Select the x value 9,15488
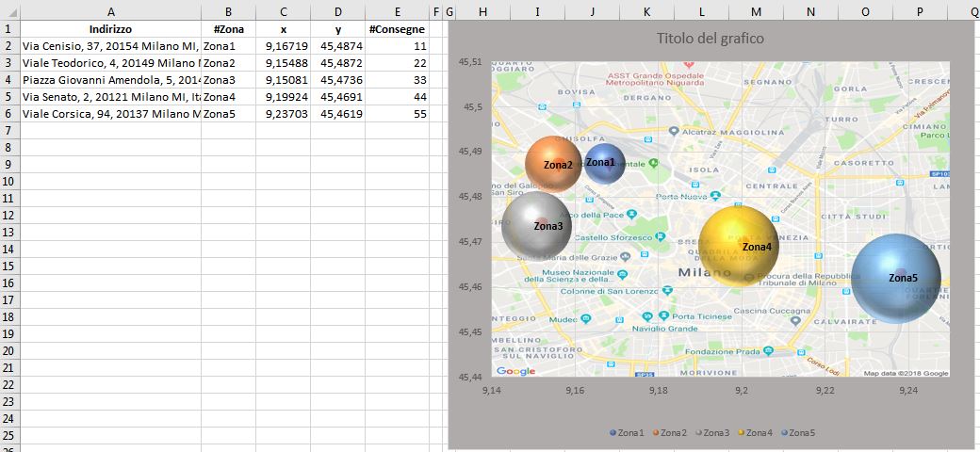Screen dimensions: 980x452 [x=283, y=62]
